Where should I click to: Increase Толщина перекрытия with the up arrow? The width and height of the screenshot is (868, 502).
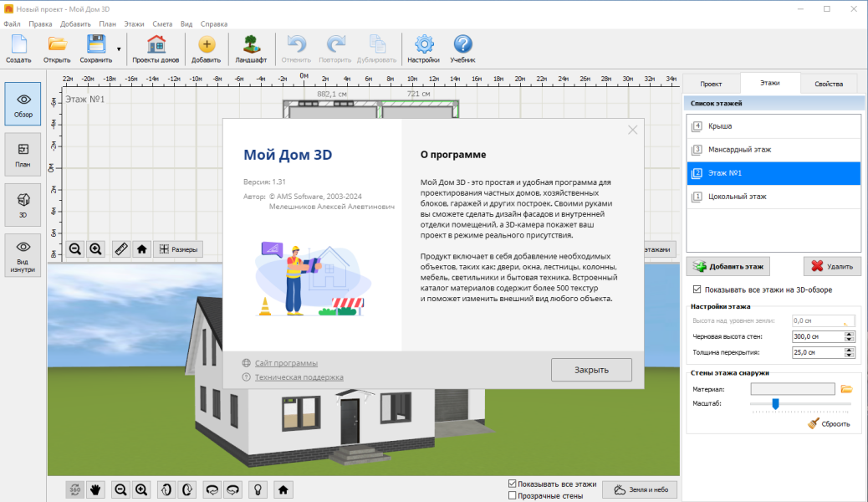pyautogui.click(x=849, y=350)
